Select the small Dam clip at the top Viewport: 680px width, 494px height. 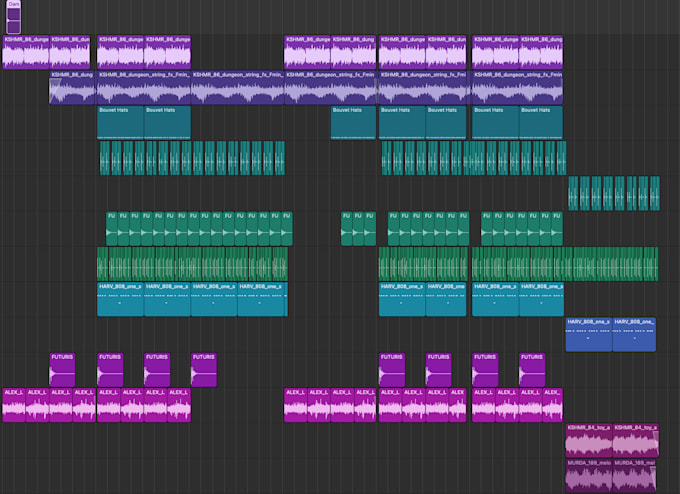pyautogui.click(x=13, y=17)
